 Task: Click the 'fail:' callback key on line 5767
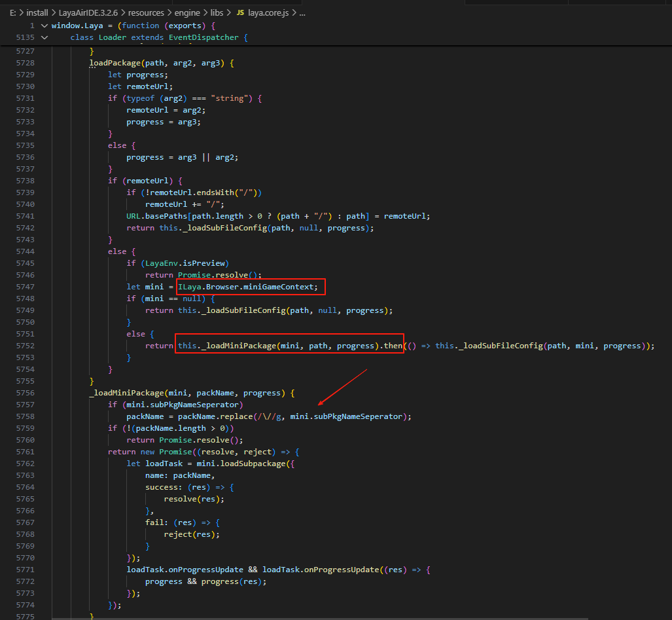[156, 523]
